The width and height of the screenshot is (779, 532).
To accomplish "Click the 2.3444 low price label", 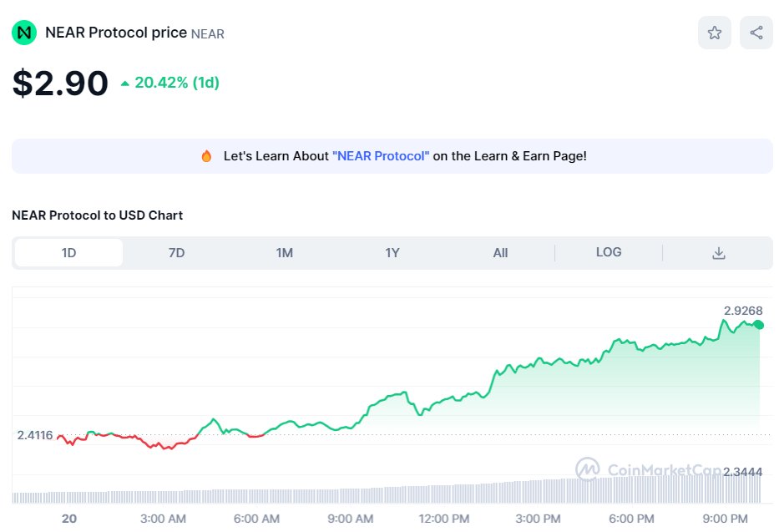I will point(742,472).
